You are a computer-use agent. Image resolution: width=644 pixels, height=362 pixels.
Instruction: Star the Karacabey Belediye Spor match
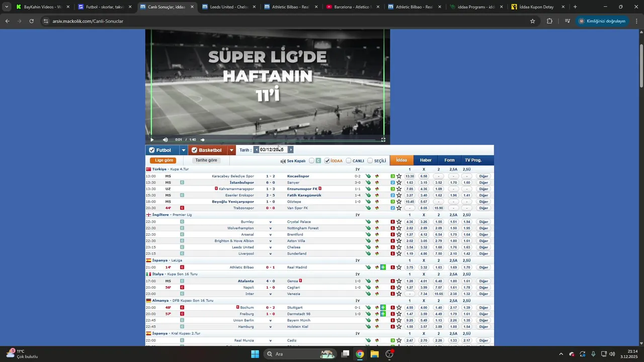coord(399,176)
